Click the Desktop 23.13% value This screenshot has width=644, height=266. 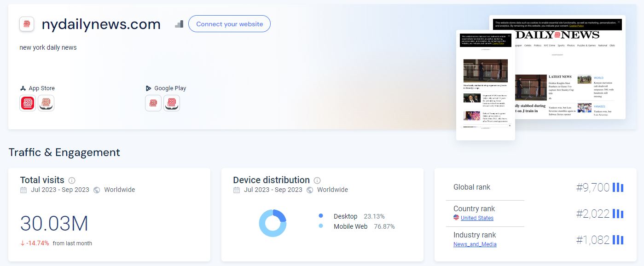tap(374, 216)
